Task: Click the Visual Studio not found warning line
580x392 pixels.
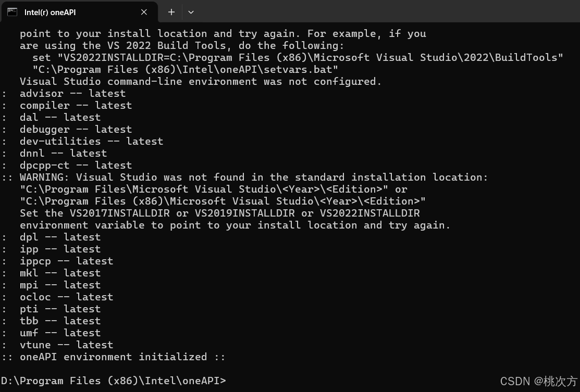Action: pyautogui.click(x=253, y=177)
